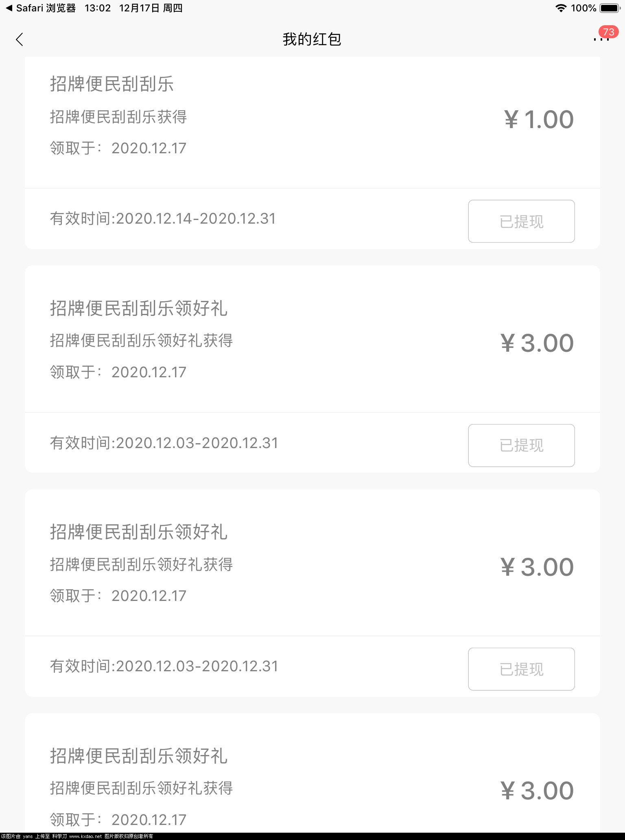
Task: Tap the red 73 notification badge
Action: 608,32
